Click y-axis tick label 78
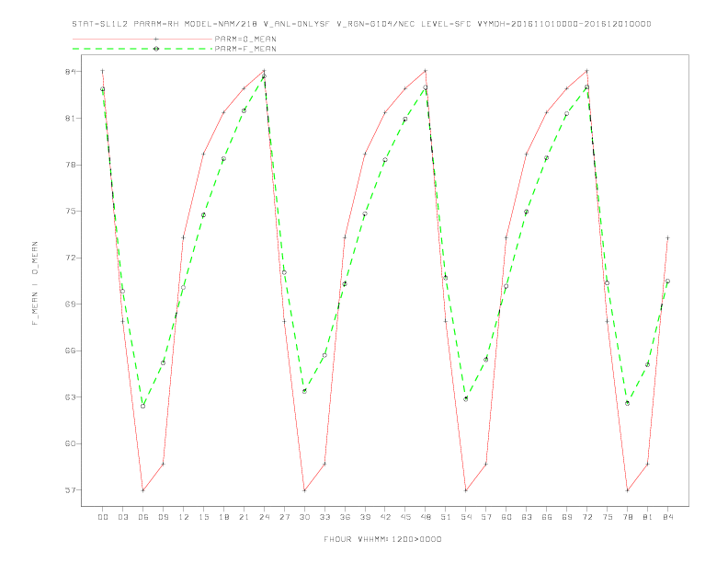The image size is (728, 563). [x=70, y=165]
